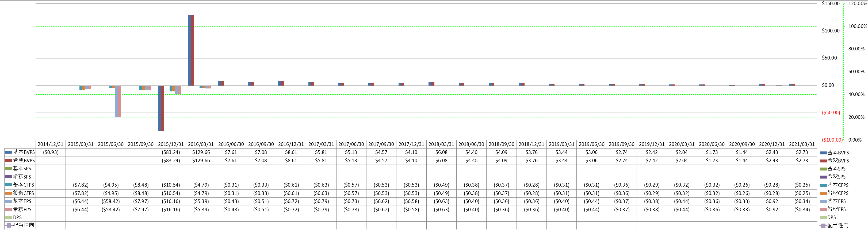Click the 120.00% secondary axis label
The height and width of the screenshot is (230, 868).
(x=858, y=3)
